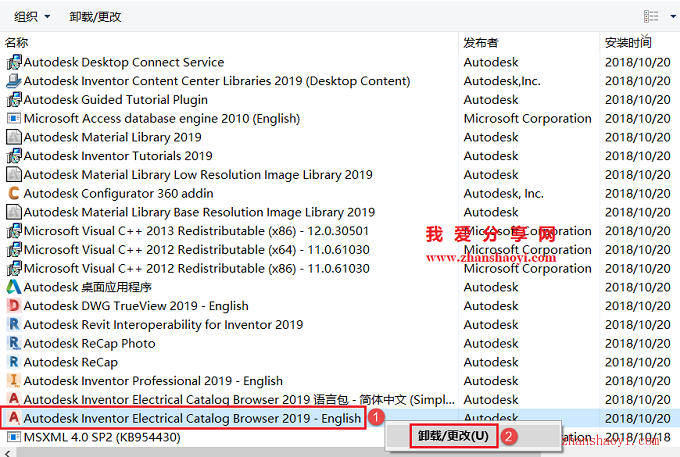The height and width of the screenshot is (457, 680).
Task: Select Material Library Base Resolution Image Library
Action: 199,212
